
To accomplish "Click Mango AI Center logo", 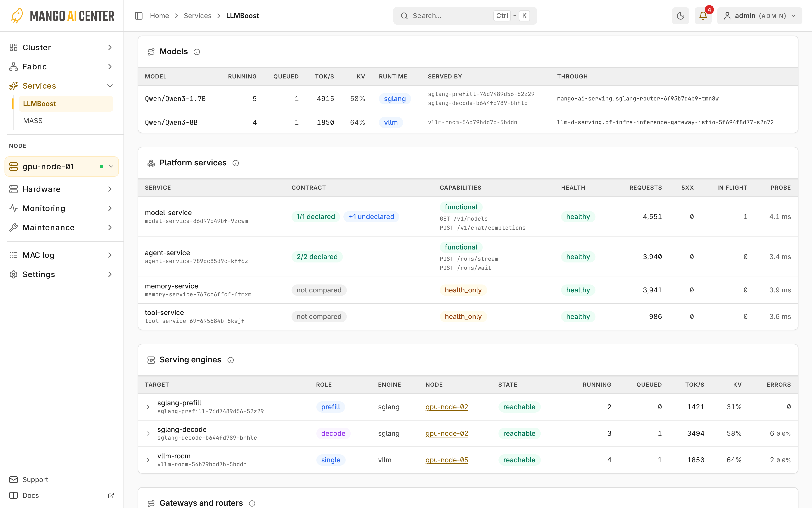I will click(62, 16).
